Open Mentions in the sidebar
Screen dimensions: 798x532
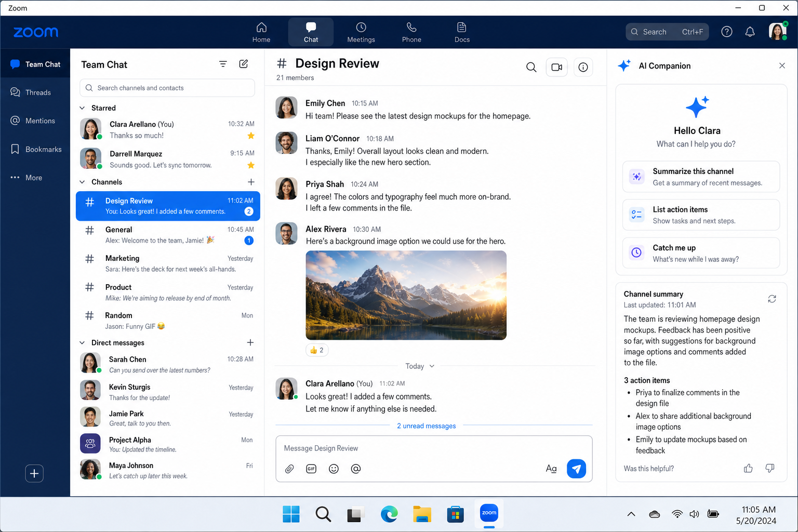(35, 121)
